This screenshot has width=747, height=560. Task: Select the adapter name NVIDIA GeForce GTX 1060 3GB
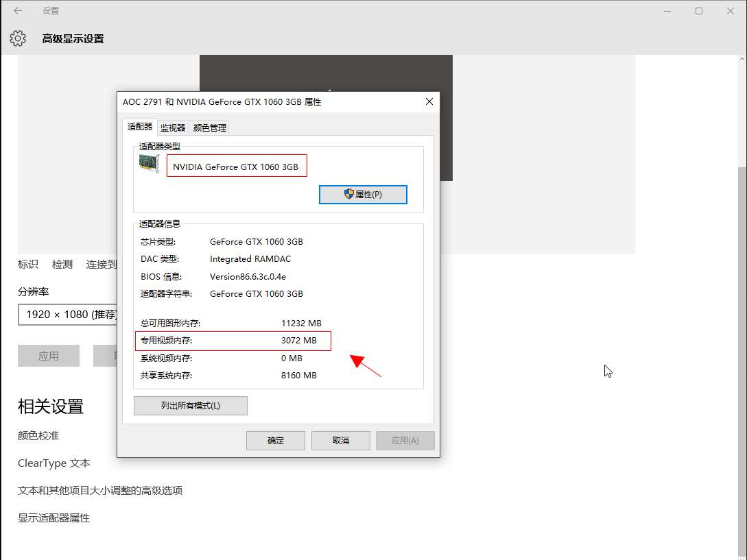pos(236,167)
